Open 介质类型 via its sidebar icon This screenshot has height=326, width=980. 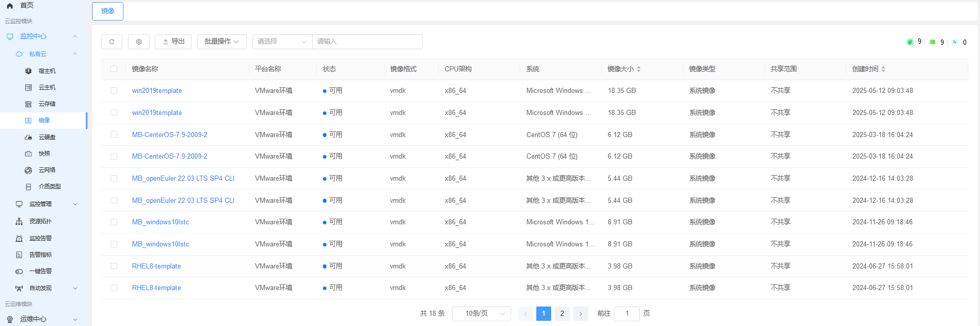pyautogui.click(x=28, y=187)
